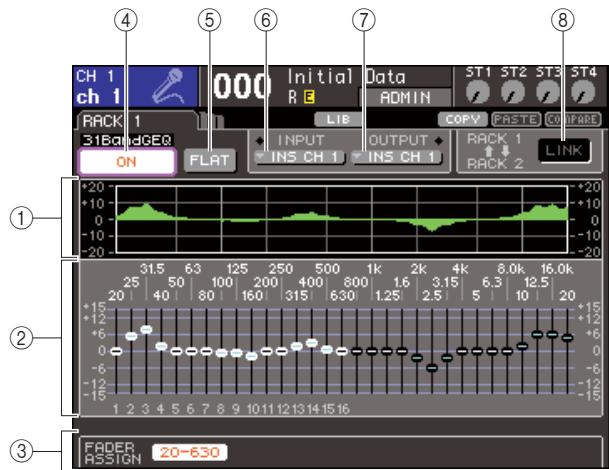Select the 160 Hz band fader

(252, 356)
